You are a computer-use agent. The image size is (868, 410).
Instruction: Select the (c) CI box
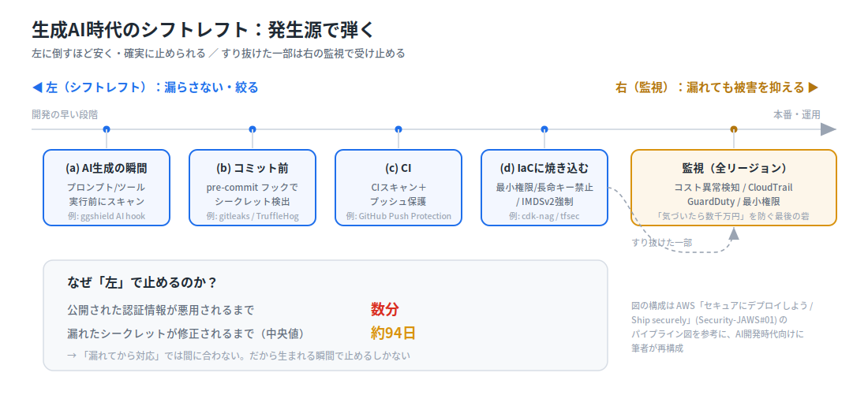point(398,188)
